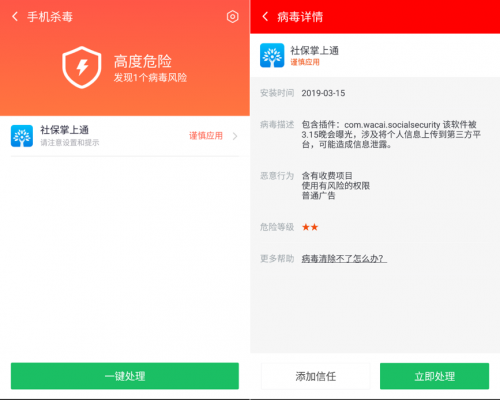Go back from 病毒详情 screen
Image resolution: width=500 pixels, height=400 pixels.
pyautogui.click(x=265, y=16)
